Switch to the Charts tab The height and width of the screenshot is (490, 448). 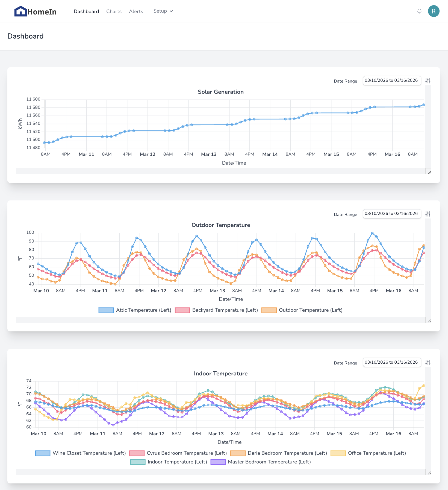(x=114, y=11)
